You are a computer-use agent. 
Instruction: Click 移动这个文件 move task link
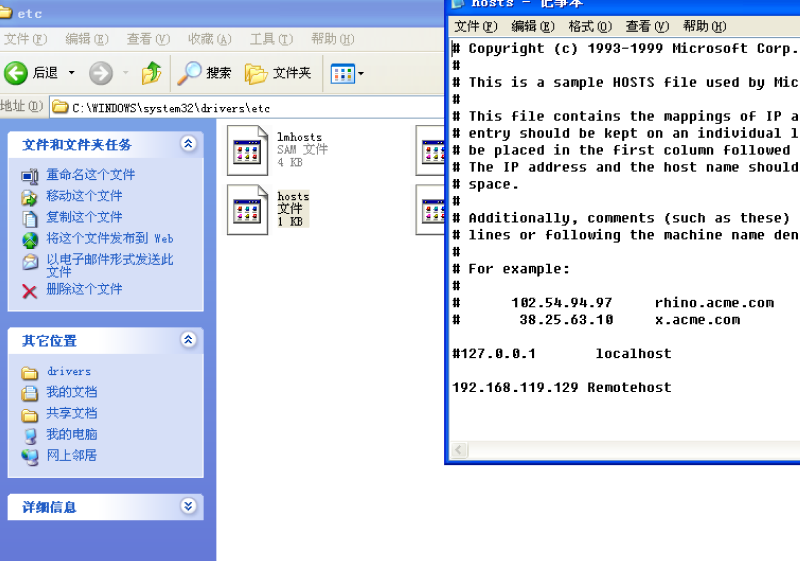tap(84, 196)
